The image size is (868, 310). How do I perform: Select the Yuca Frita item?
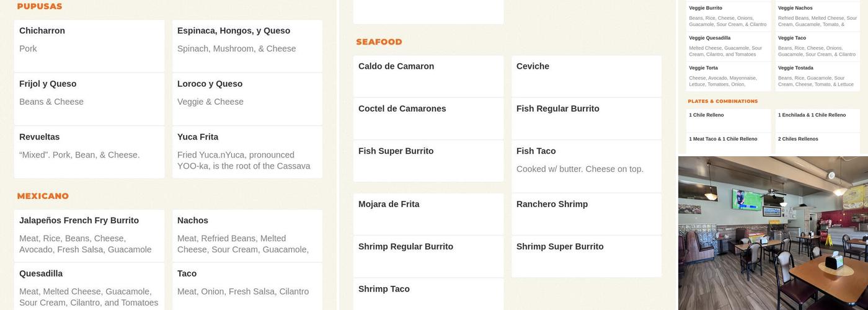click(247, 152)
